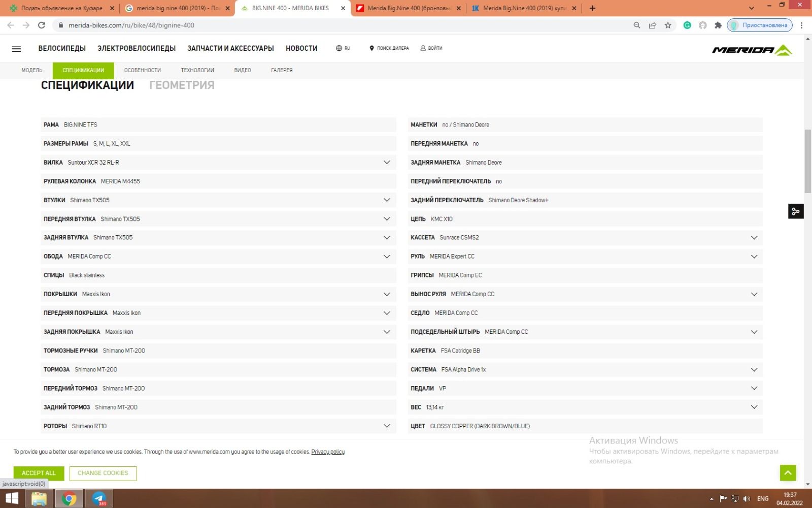812x508 pixels.
Task: Open Chrome's three-dot menu
Action: (802, 25)
